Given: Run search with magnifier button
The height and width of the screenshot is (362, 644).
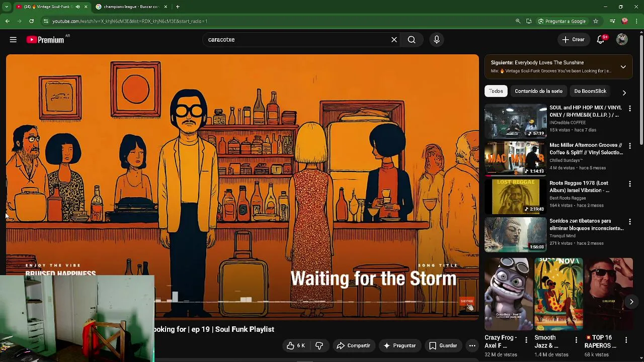Looking at the screenshot, I should coord(412,40).
